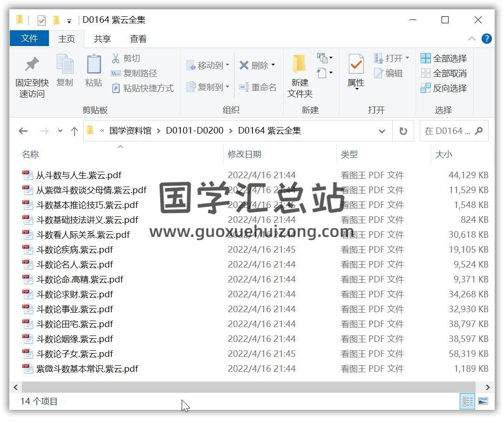Switch to the 查看 ribbon tab

pos(138,39)
